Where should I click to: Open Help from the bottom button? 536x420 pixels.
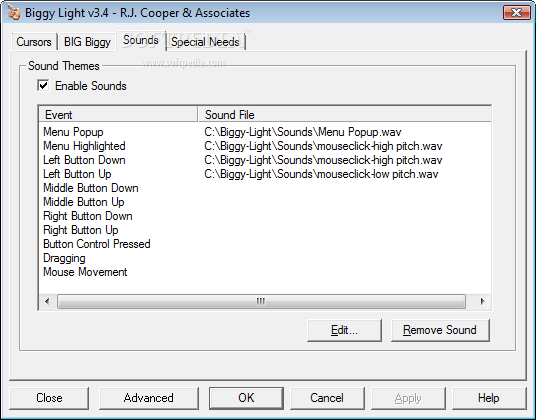489,398
